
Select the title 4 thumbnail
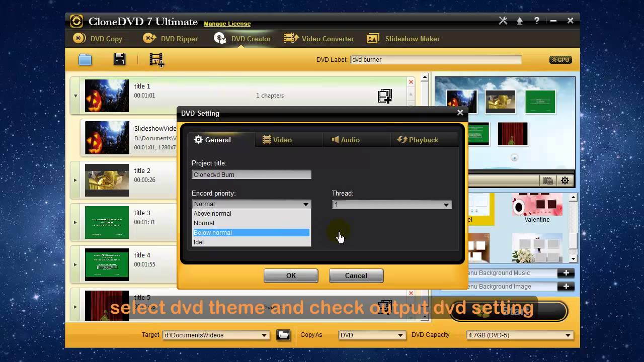click(x=107, y=264)
